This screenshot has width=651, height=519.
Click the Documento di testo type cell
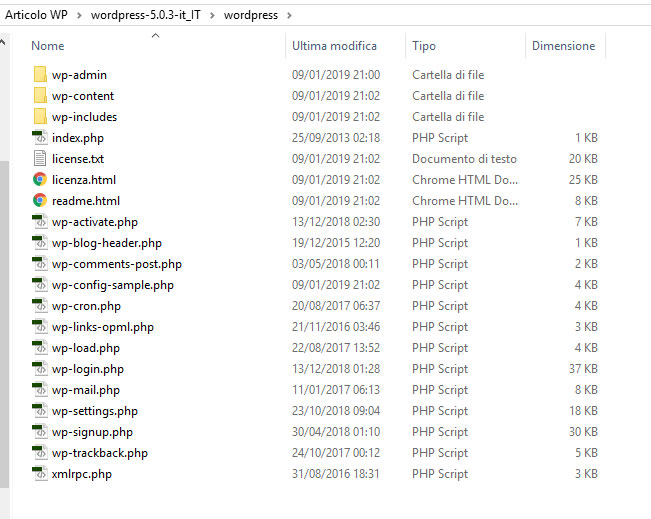coord(464,159)
